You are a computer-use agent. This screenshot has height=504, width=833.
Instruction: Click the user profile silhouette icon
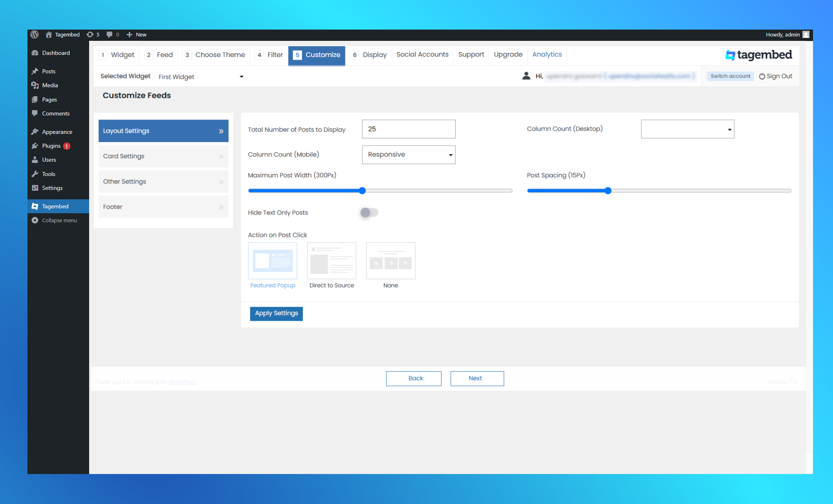[526, 76]
